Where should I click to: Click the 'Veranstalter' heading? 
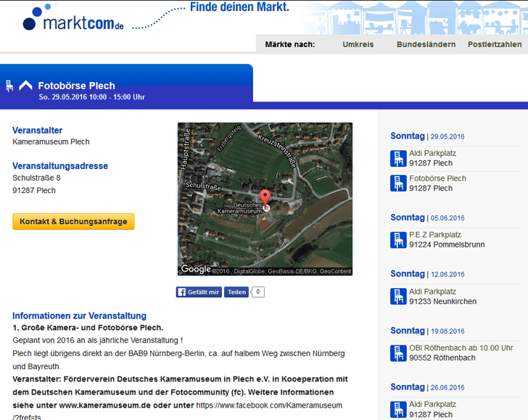(x=38, y=131)
